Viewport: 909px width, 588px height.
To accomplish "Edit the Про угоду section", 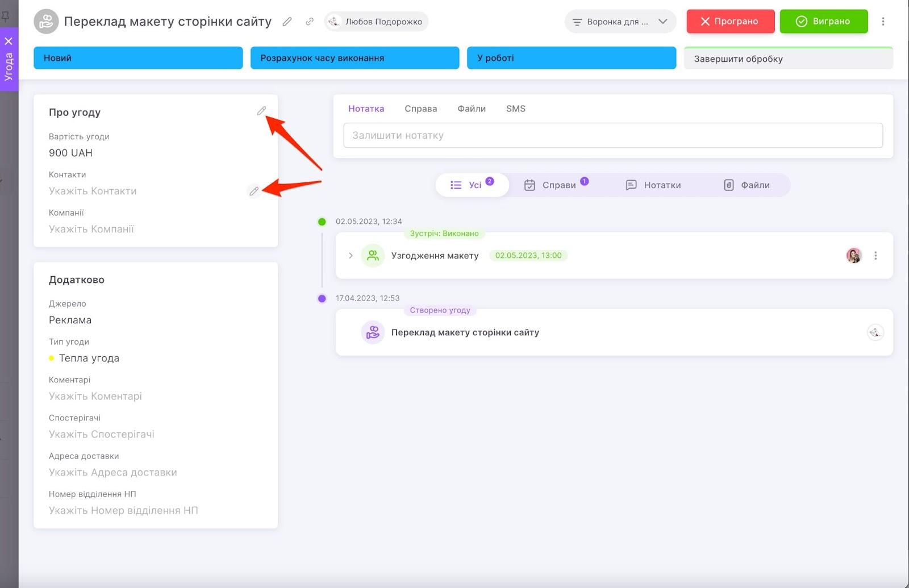I will pos(261,111).
